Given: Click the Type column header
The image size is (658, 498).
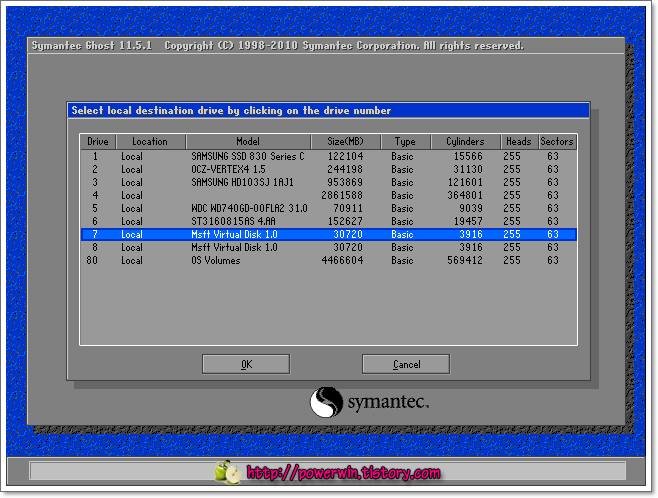Looking at the screenshot, I should [405, 142].
